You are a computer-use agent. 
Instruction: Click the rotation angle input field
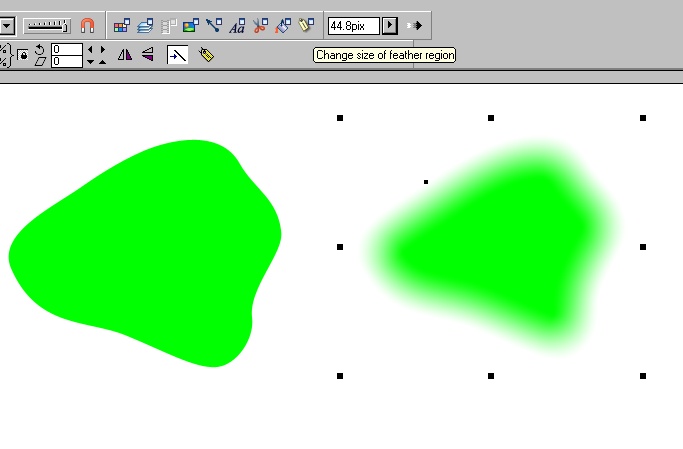(x=67, y=49)
